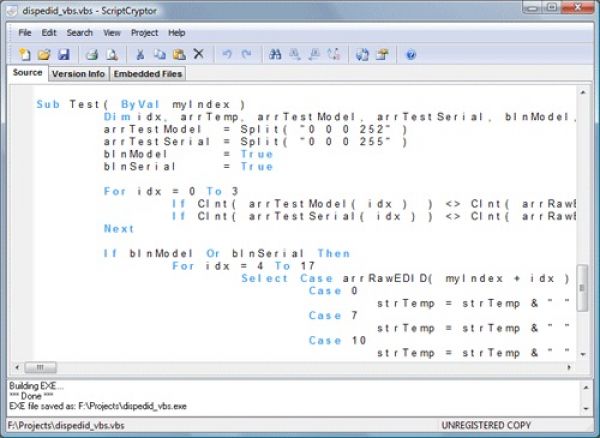Viewport: 600px width, 438px height.
Task: Switch to the Embedded Files tab
Action: pyautogui.click(x=148, y=74)
